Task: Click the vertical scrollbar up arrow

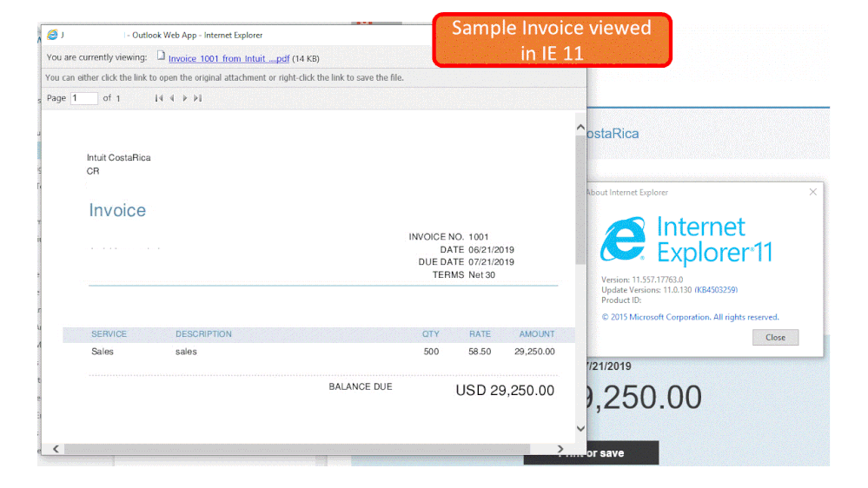Action: click(580, 128)
